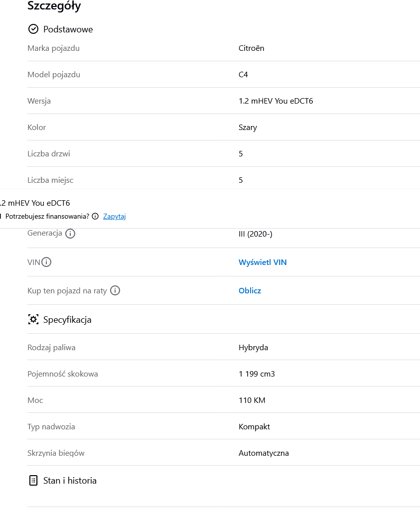420x515 pixels.
Task: Click info icon after Potrzebujesz finansowania
Action: tap(95, 217)
